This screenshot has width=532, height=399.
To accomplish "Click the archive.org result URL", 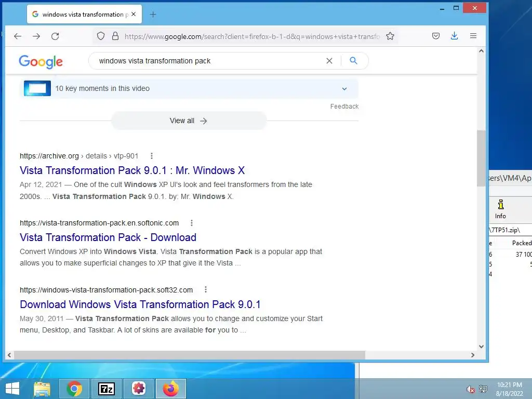I will (x=79, y=156).
